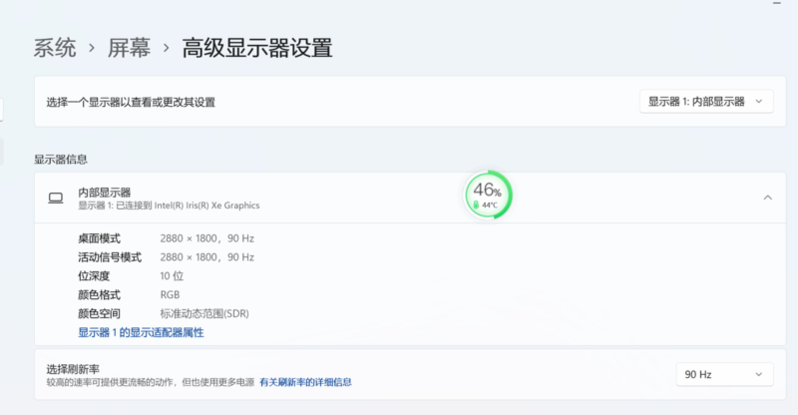Go back to 系统 in breadcrumb
Screen dimensions: 798x415
click(55, 47)
